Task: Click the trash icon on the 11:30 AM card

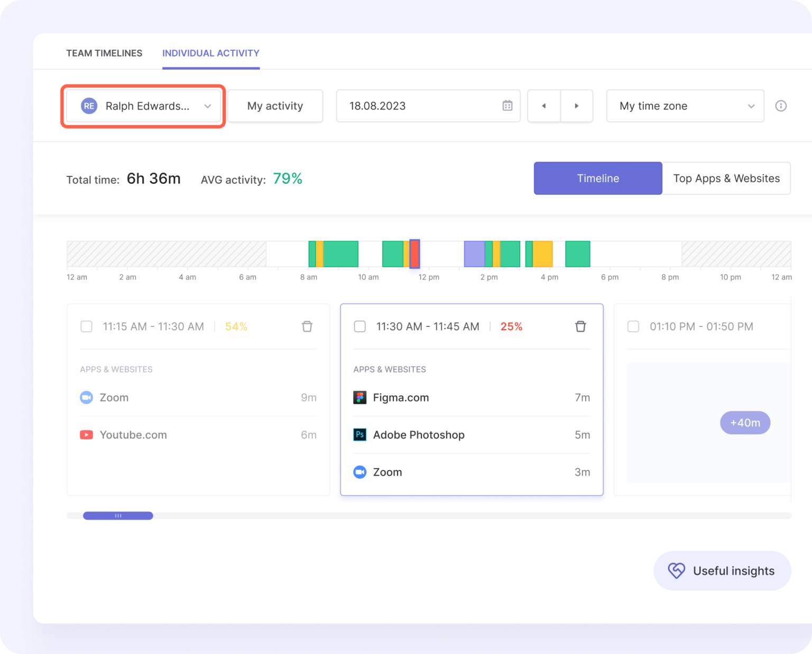Action: click(x=580, y=326)
